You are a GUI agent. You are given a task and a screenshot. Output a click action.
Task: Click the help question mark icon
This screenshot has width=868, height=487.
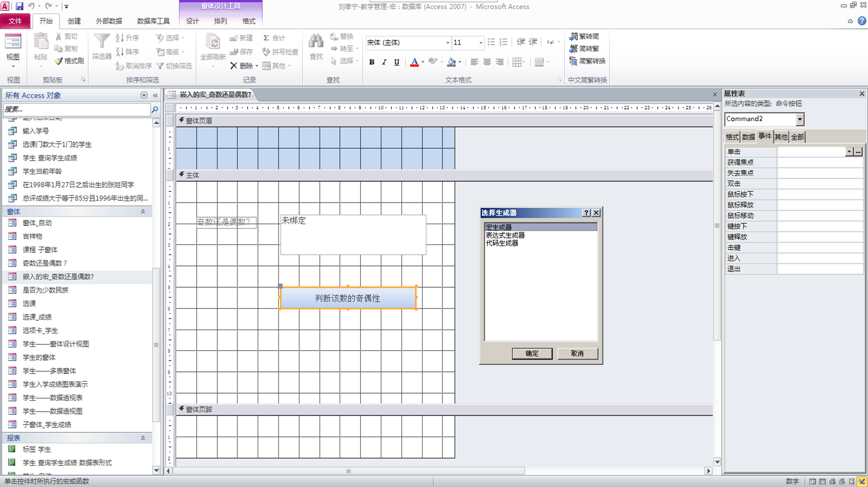tap(861, 21)
